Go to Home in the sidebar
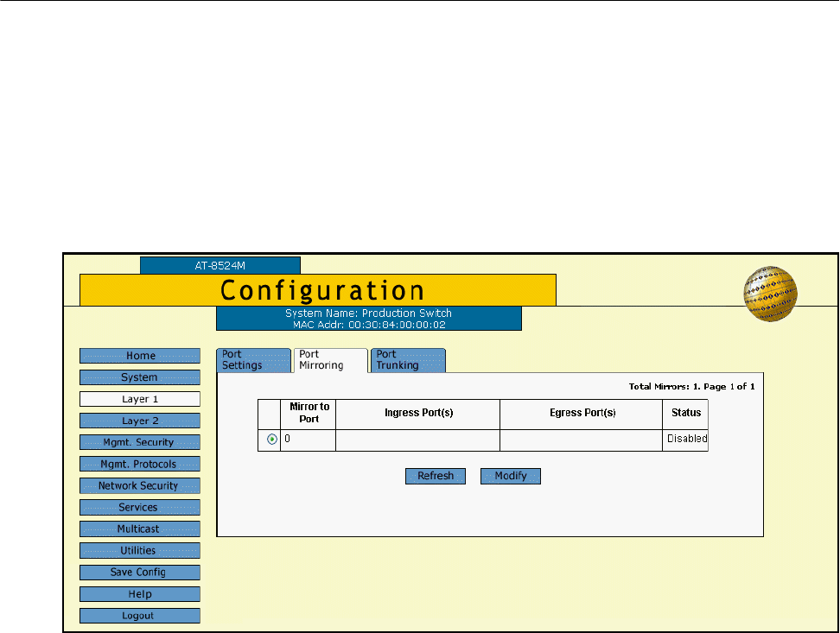This screenshot has height=633, width=840. click(140, 356)
